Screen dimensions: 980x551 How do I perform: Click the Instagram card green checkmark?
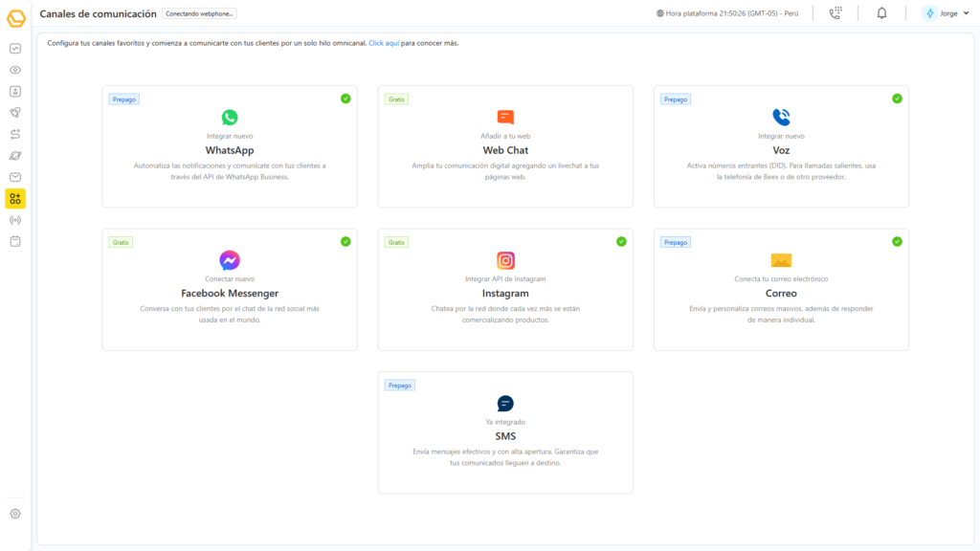click(x=621, y=242)
